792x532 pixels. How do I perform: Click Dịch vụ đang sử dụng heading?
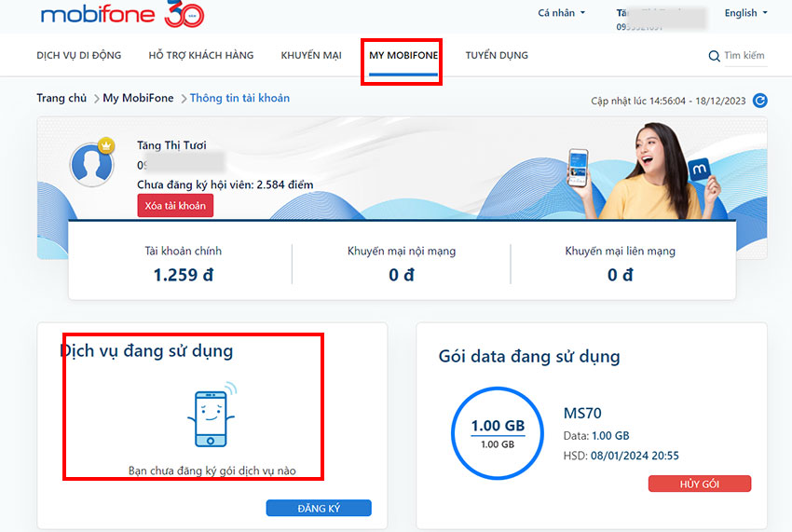146,350
